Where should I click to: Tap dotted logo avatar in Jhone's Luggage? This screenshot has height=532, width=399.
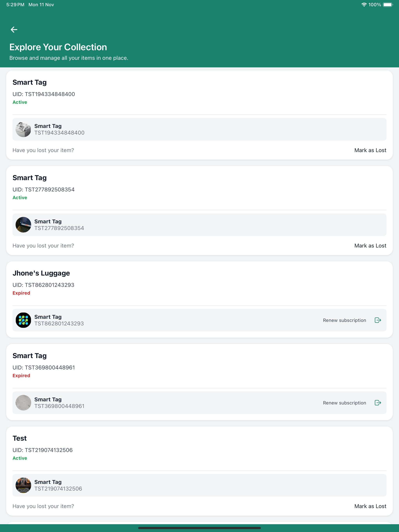click(23, 320)
